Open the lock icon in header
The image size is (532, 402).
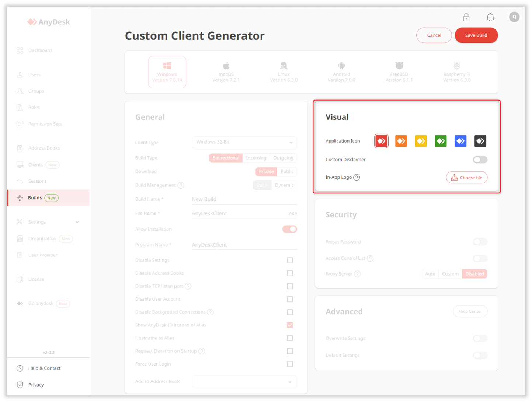(466, 17)
